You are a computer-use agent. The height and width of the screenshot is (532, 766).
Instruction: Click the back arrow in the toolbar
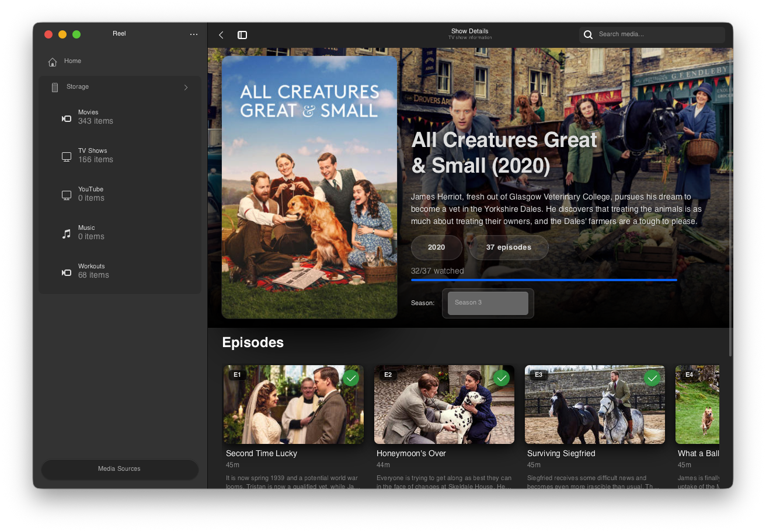[221, 35]
